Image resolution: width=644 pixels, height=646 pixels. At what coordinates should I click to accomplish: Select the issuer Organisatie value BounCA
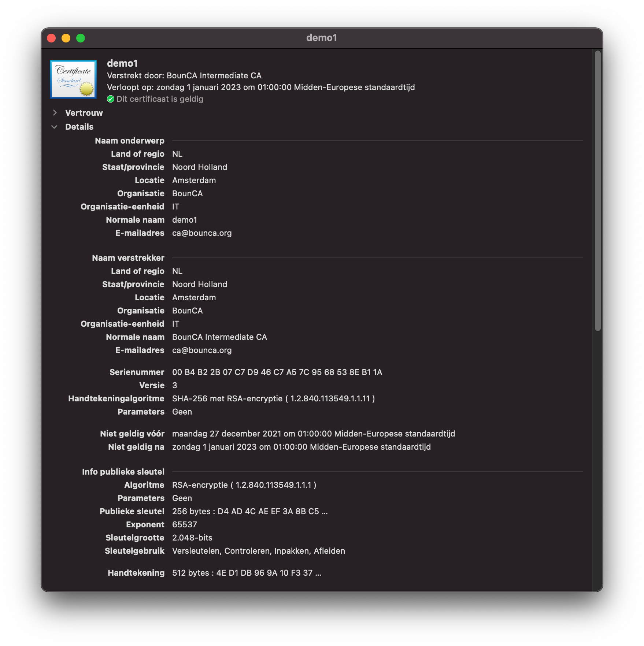click(188, 311)
